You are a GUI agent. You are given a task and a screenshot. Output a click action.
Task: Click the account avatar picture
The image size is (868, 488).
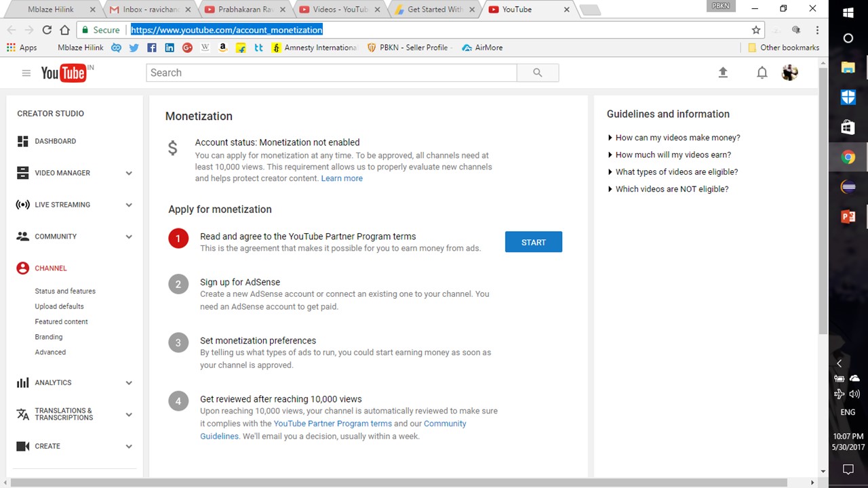click(789, 73)
